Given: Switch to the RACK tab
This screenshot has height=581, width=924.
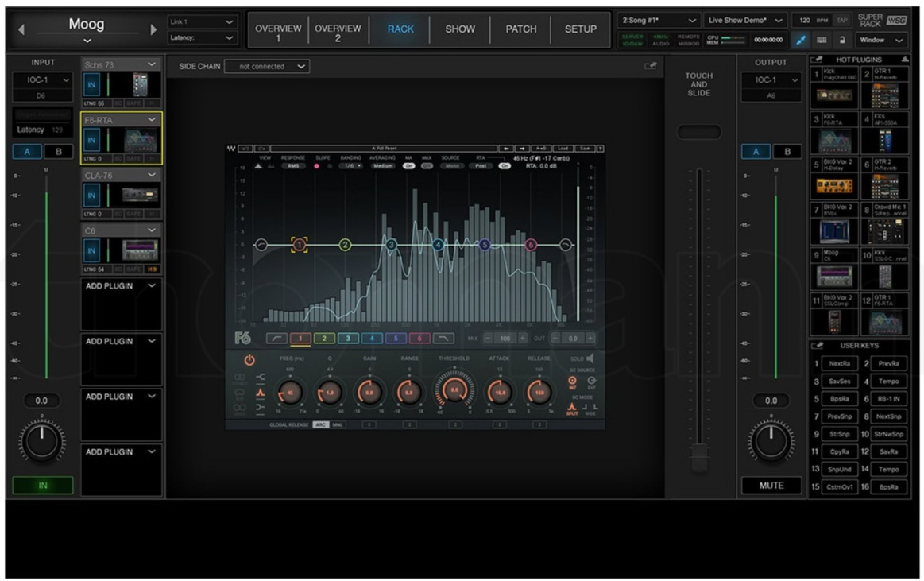Looking at the screenshot, I should pyautogui.click(x=400, y=29).
